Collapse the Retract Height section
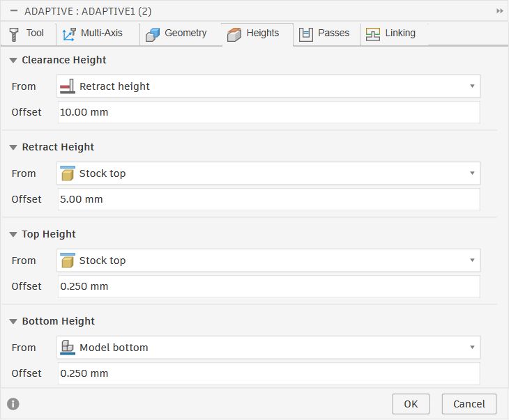The width and height of the screenshot is (509, 420). [x=13, y=147]
